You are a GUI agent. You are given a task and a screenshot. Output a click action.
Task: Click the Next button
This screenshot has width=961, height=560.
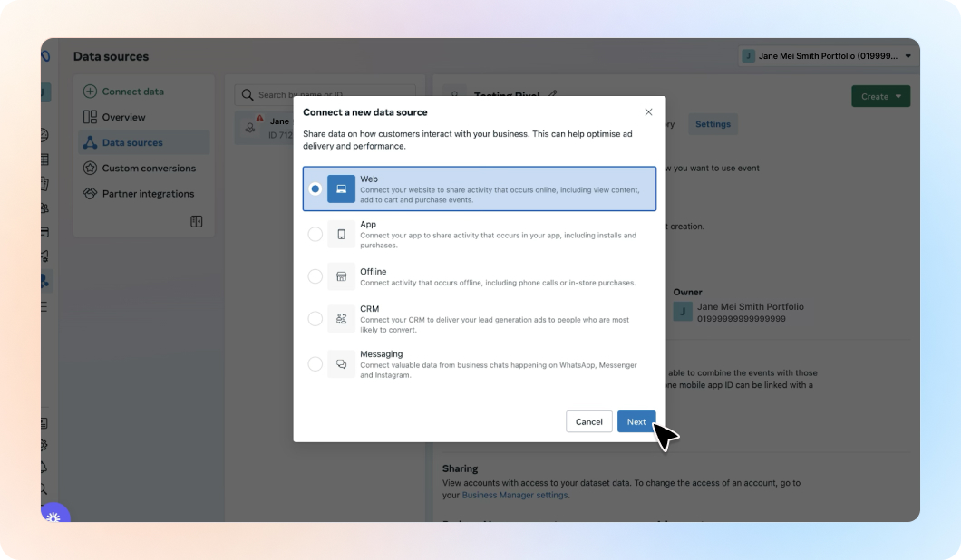(x=636, y=421)
